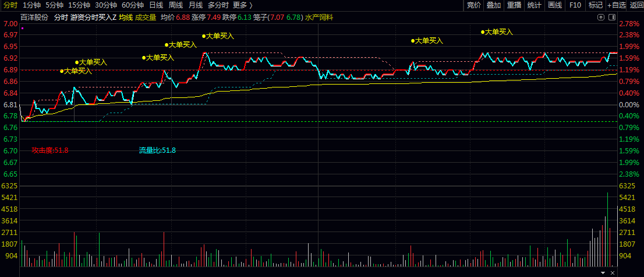Switch to the 分时 tab
The width and height of the screenshot is (644, 277).
pos(10,5)
